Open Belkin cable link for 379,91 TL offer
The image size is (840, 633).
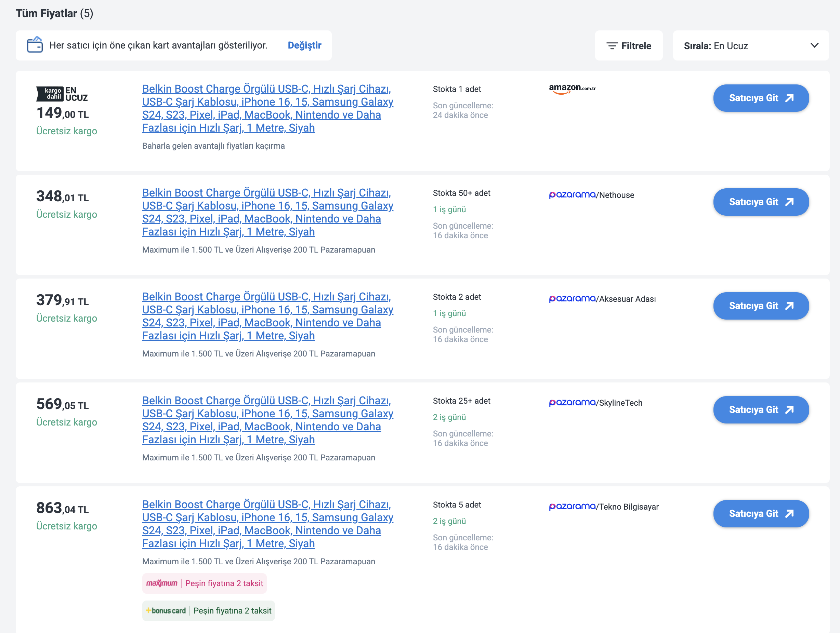click(268, 316)
